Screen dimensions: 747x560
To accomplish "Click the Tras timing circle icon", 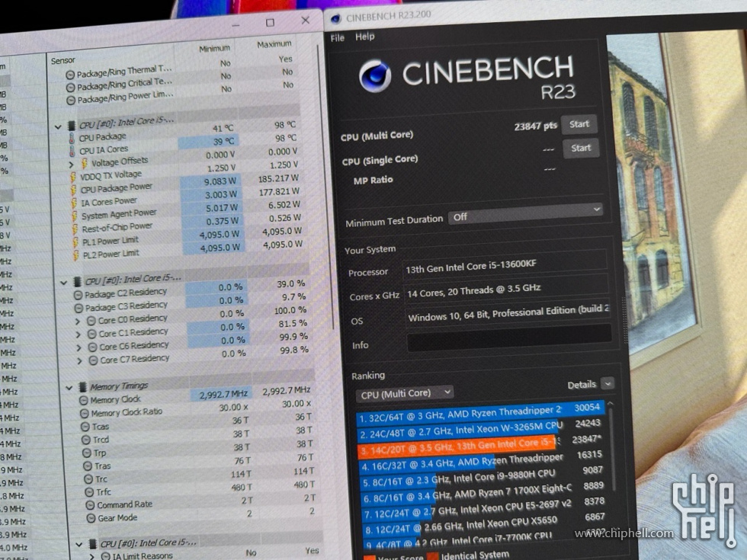I will [x=88, y=466].
